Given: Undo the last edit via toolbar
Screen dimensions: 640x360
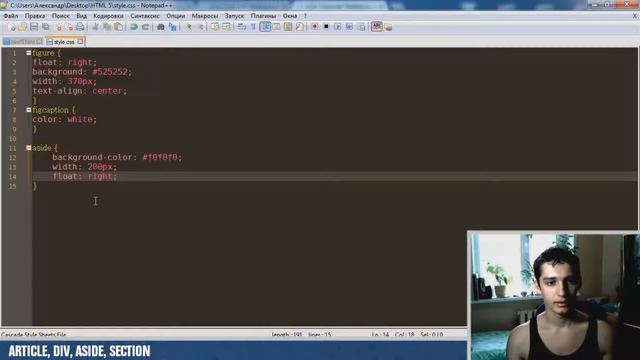Looking at the screenshot, I should (x=133, y=27).
